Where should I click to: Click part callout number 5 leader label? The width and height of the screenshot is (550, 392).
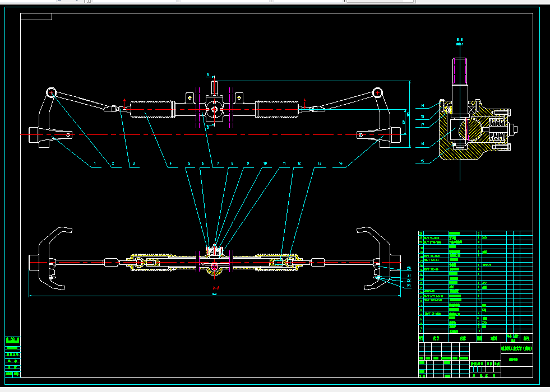click(189, 164)
